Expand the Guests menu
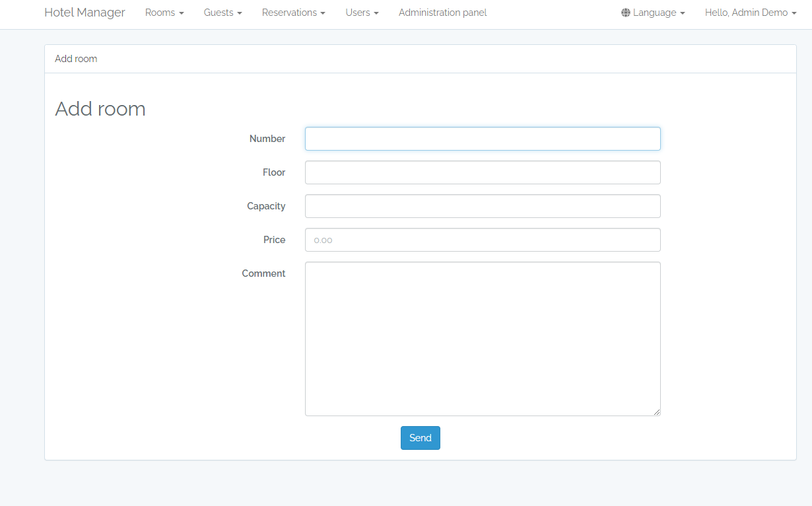The width and height of the screenshot is (812, 506). click(x=222, y=13)
